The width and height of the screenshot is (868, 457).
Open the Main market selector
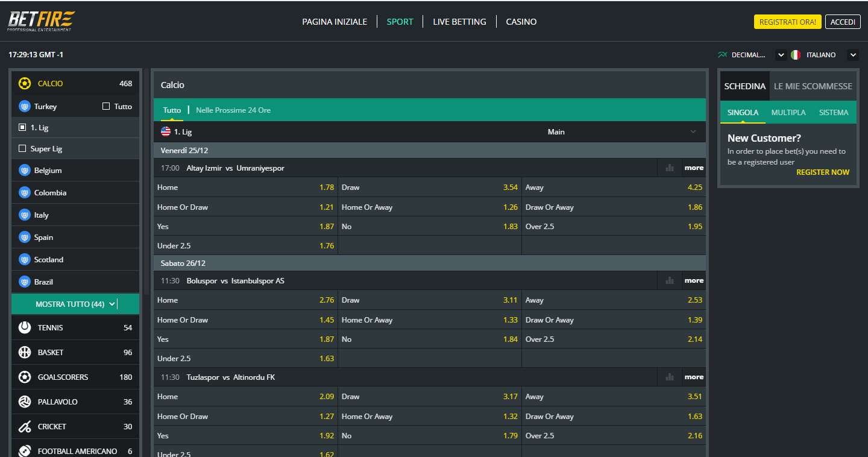point(556,131)
